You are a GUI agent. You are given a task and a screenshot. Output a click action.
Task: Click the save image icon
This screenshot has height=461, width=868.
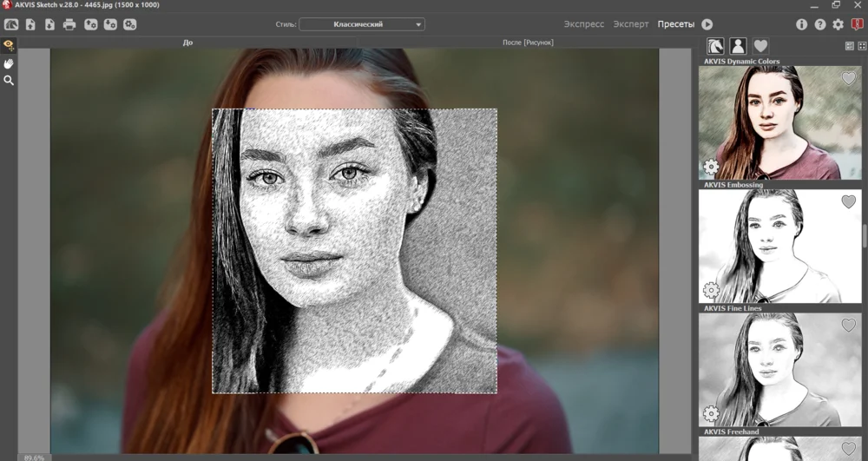pyautogui.click(x=49, y=24)
